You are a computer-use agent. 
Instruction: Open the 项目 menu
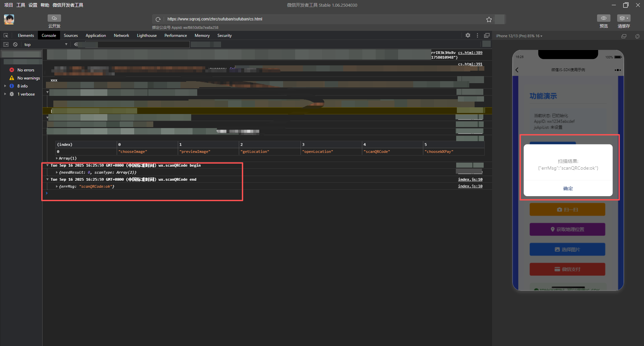coord(8,5)
